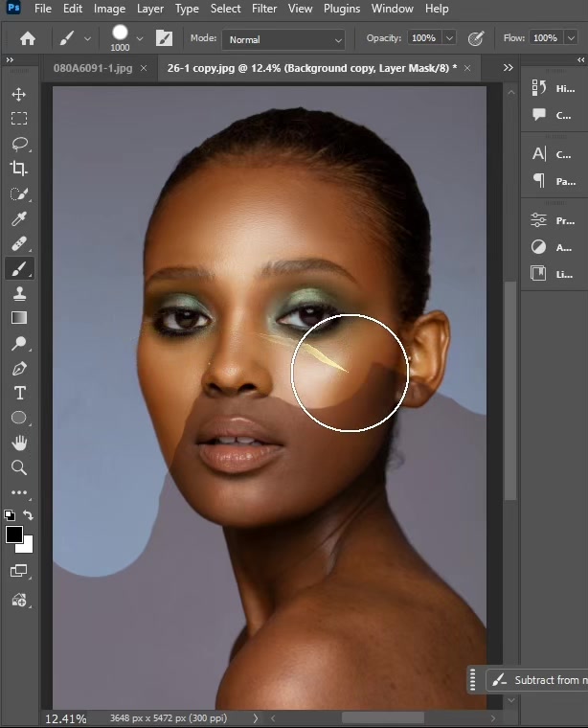588x728 pixels.
Task: Toggle pressure for opacity button
Action: pyautogui.click(x=476, y=38)
